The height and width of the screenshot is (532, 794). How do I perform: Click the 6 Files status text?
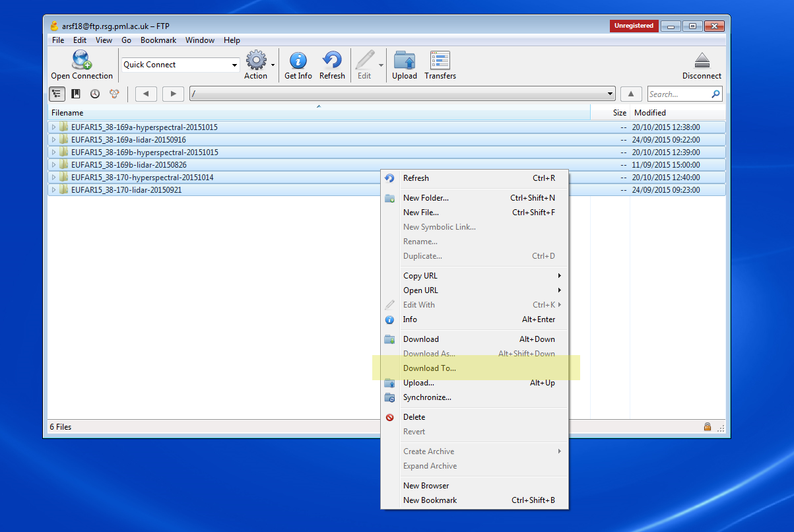click(x=61, y=427)
